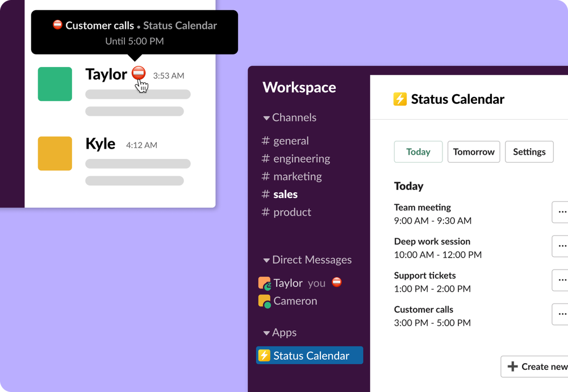Open more options for Deep work session
568x392 pixels.
coord(561,246)
